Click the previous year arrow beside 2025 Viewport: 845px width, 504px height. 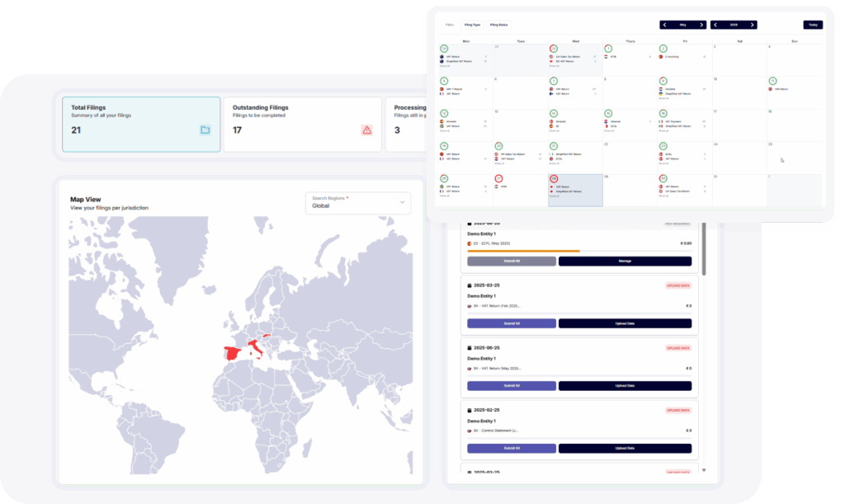(x=715, y=25)
